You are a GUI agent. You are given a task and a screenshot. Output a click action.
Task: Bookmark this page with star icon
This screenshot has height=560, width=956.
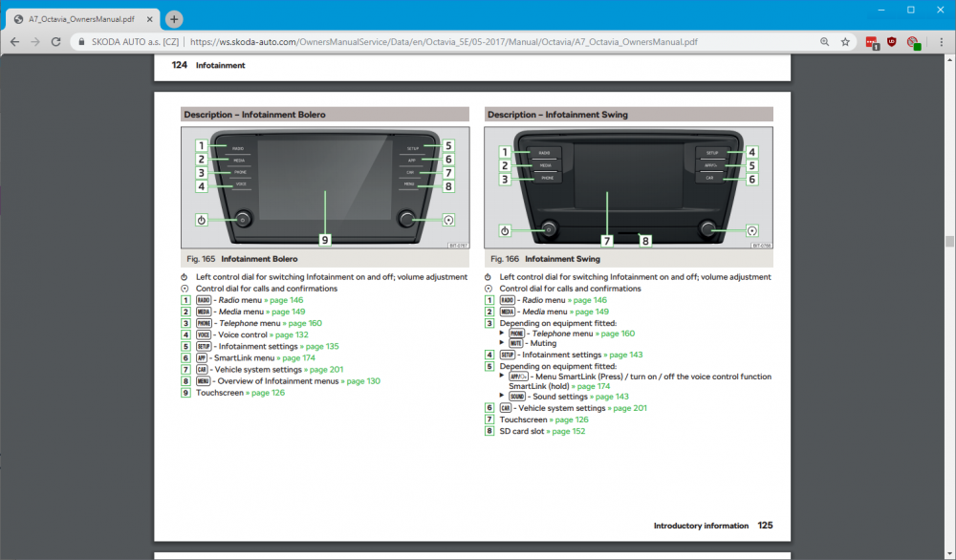pos(845,41)
